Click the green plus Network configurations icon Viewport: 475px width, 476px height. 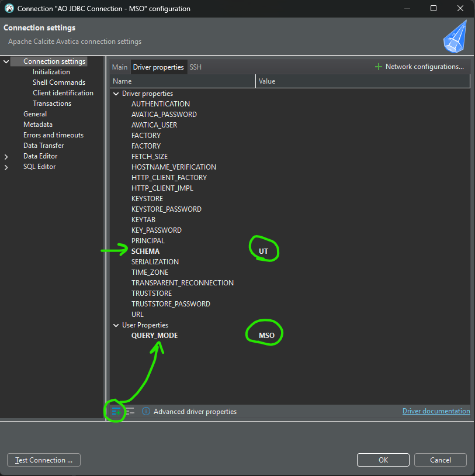tap(379, 67)
